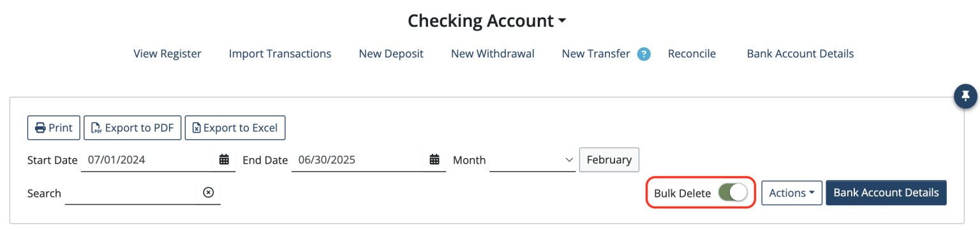Select New Deposit
This screenshot has width=980, height=230.
pyautogui.click(x=391, y=54)
